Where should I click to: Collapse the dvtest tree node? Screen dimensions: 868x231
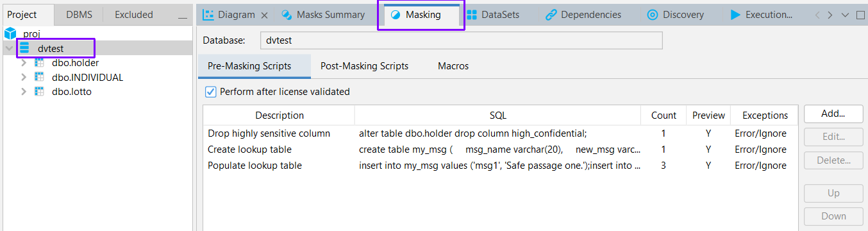point(9,48)
